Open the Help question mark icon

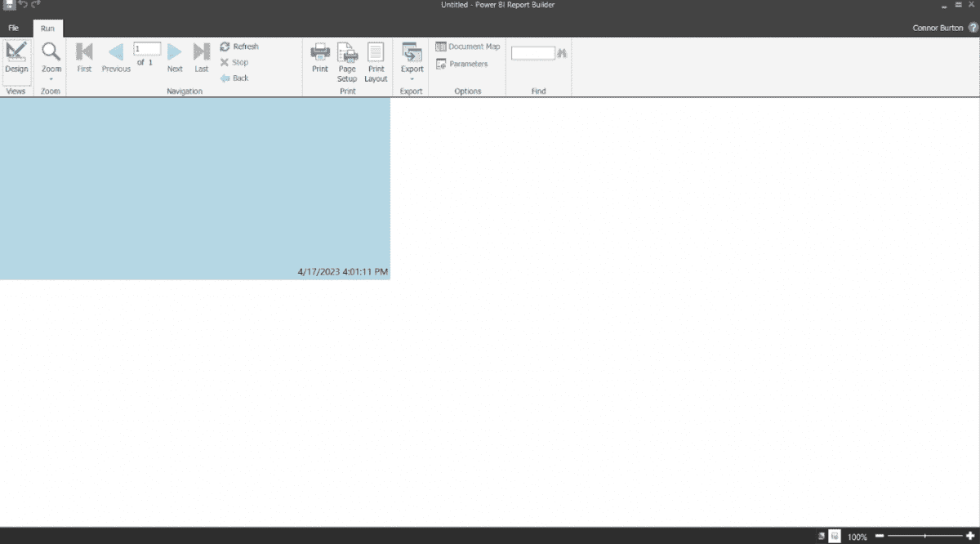click(x=973, y=28)
